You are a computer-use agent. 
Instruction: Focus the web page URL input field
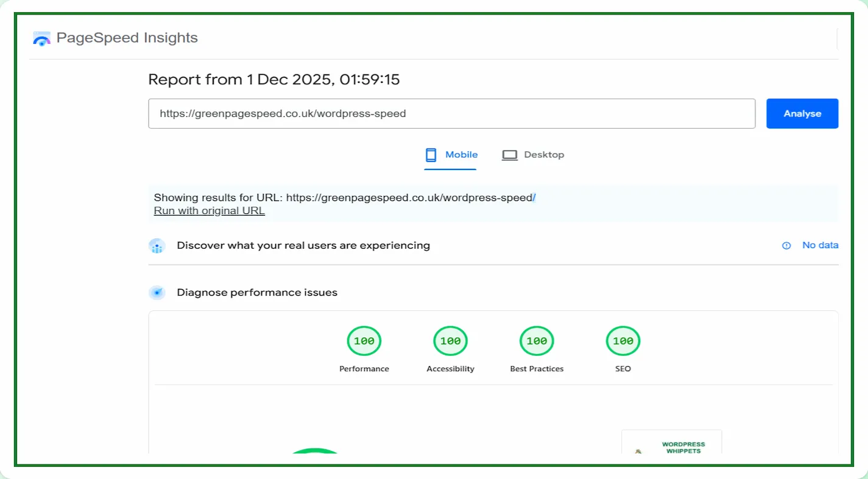(x=451, y=114)
